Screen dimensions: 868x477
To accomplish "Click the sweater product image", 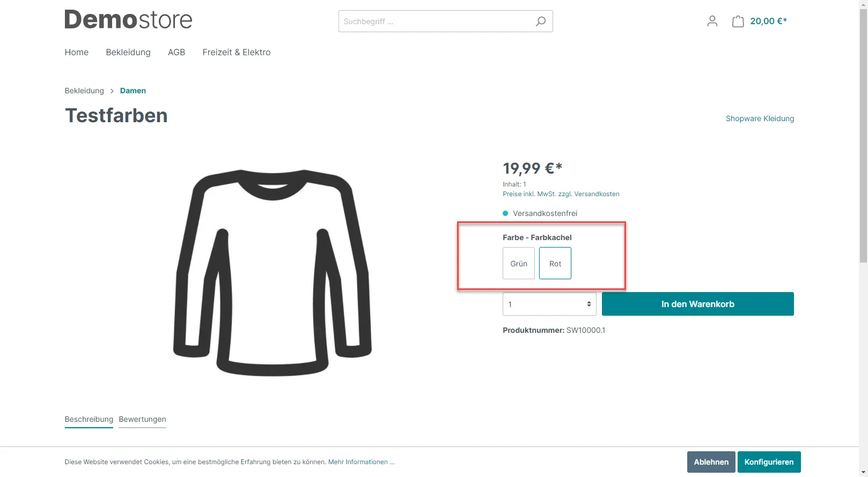I will point(273,272).
